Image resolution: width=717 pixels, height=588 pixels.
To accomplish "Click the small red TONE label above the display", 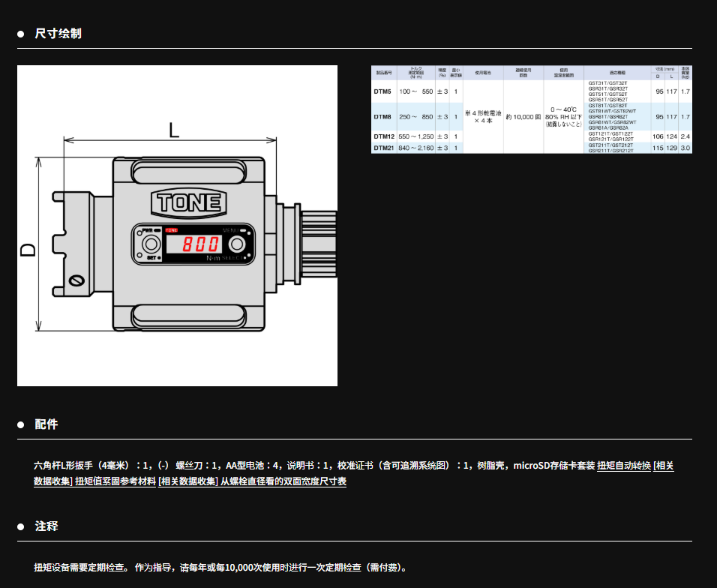I will 172,230.
